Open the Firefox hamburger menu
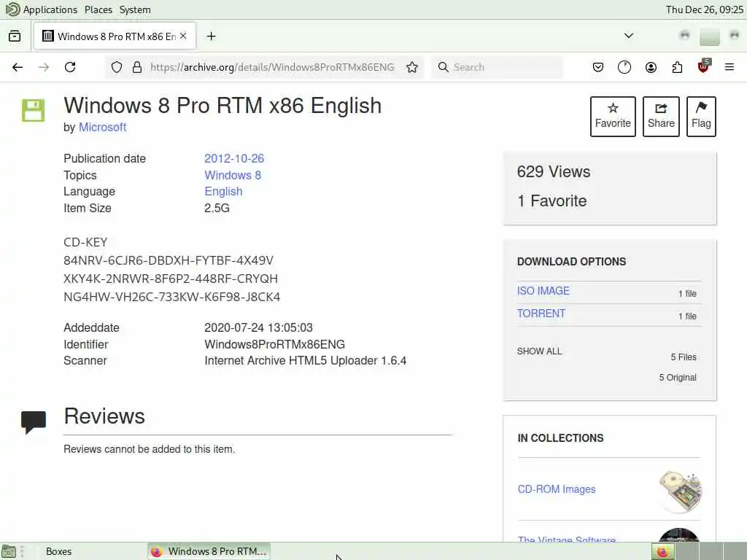This screenshot has width=747, height=560. 729,67
